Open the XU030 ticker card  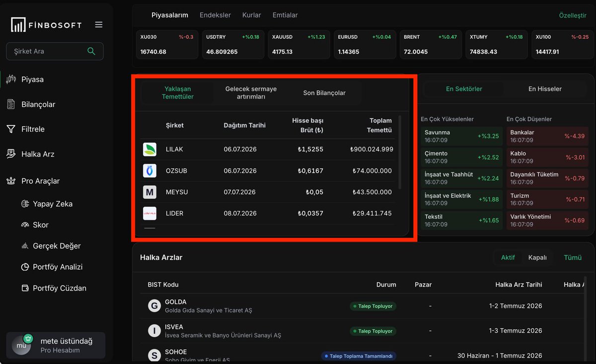click(167, 44)
